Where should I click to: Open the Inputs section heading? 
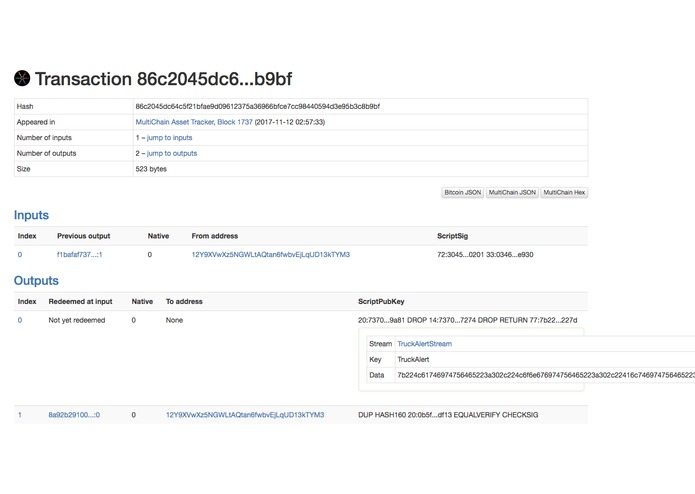31,215
